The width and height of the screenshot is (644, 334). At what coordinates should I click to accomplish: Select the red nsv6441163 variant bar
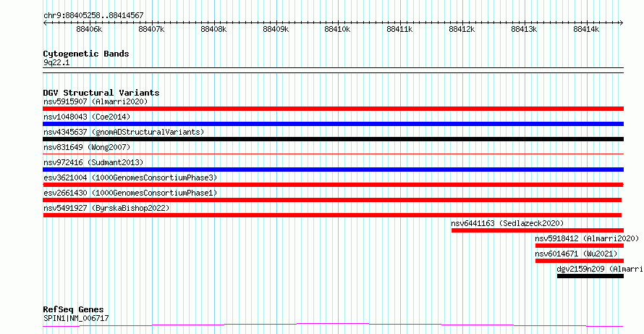click(538, 230)
